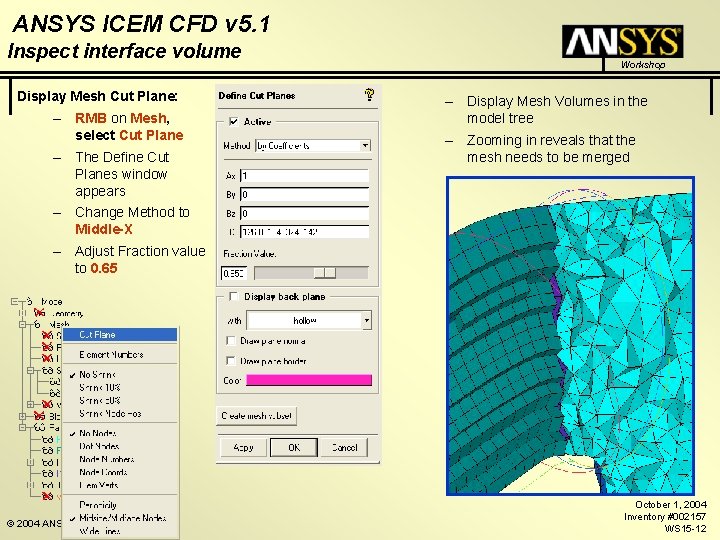Select No Nodes menu entry

pyautogui.click(x=120, y=433)
